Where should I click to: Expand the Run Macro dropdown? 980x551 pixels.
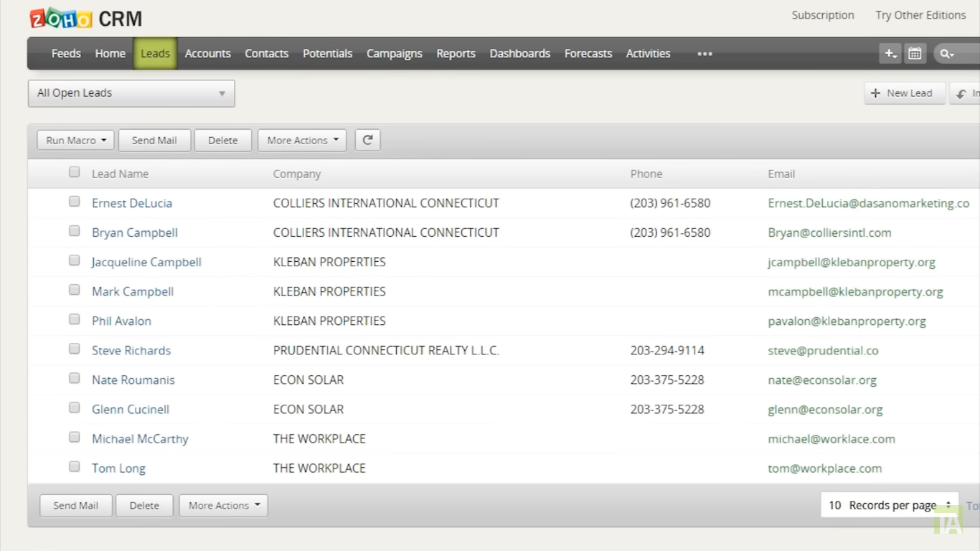click(x=75, y=141)
